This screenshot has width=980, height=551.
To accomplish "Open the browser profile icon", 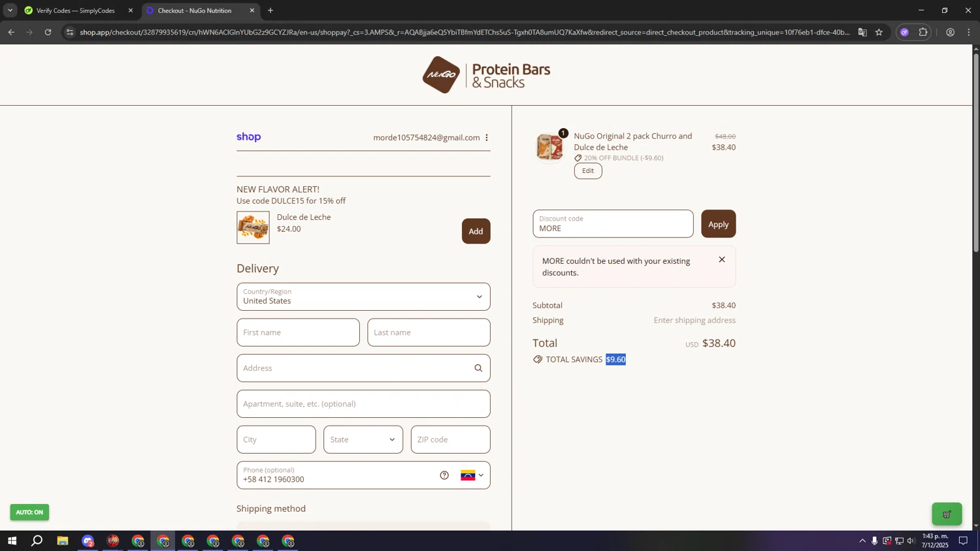I will click(951, 32).
